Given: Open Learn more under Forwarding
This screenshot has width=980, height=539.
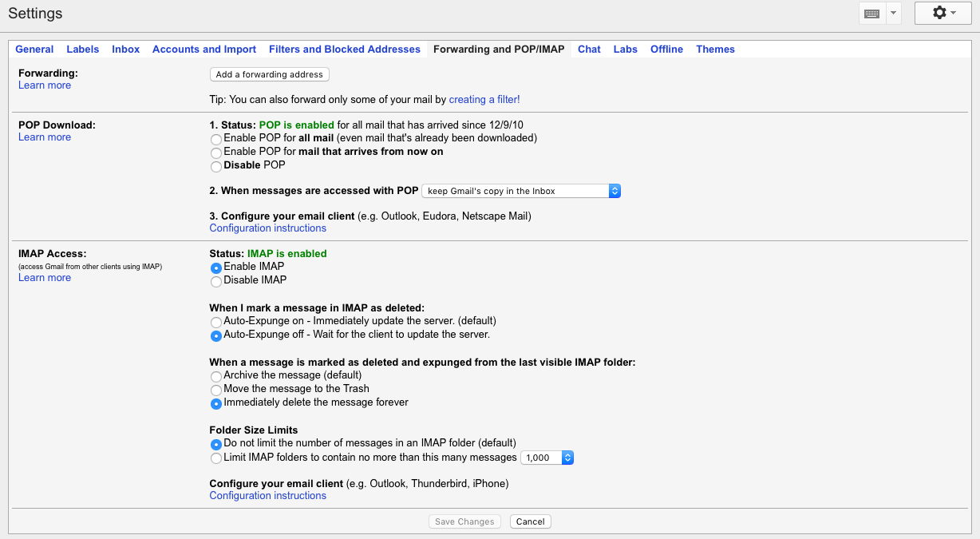Looking at the screenshot, I should 45,85.
